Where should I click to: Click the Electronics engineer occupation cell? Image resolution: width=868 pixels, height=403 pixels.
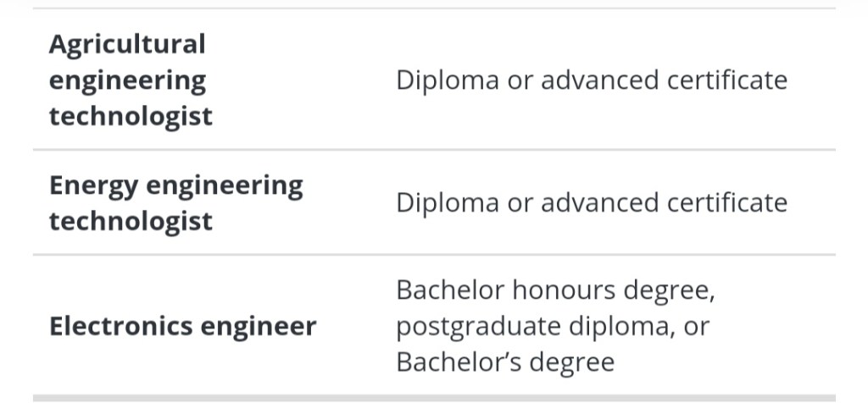182,327
